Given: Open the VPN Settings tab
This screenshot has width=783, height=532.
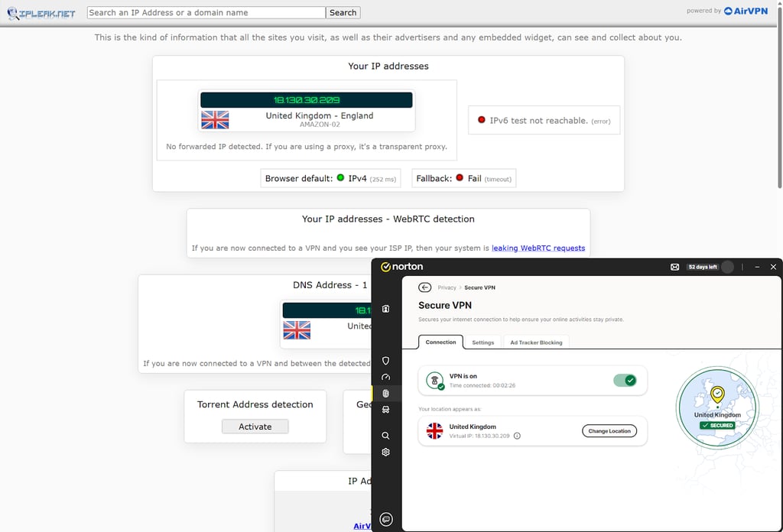Looking at the screenshot, I should [483, 342].
